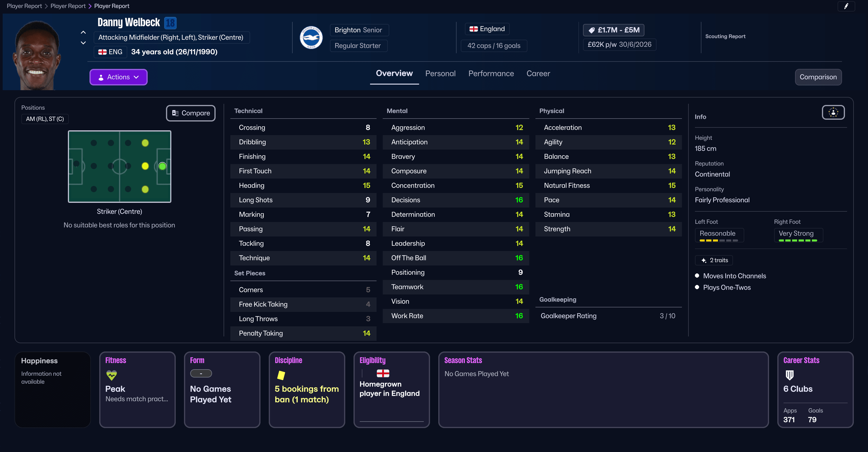Click the edit pencil icon top right
Screen dimensions: 868x452
pyautogui.click(x=846, y=6)
